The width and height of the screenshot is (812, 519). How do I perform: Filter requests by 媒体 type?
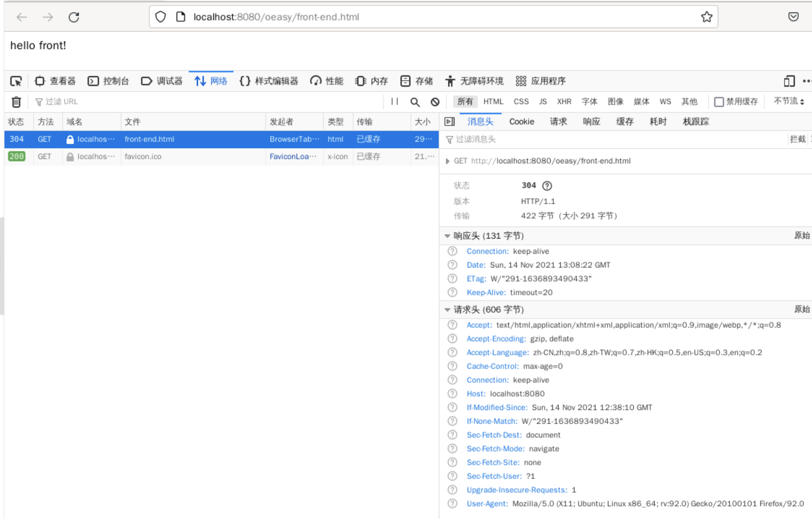pyautogui.click(x=641, y=101)
